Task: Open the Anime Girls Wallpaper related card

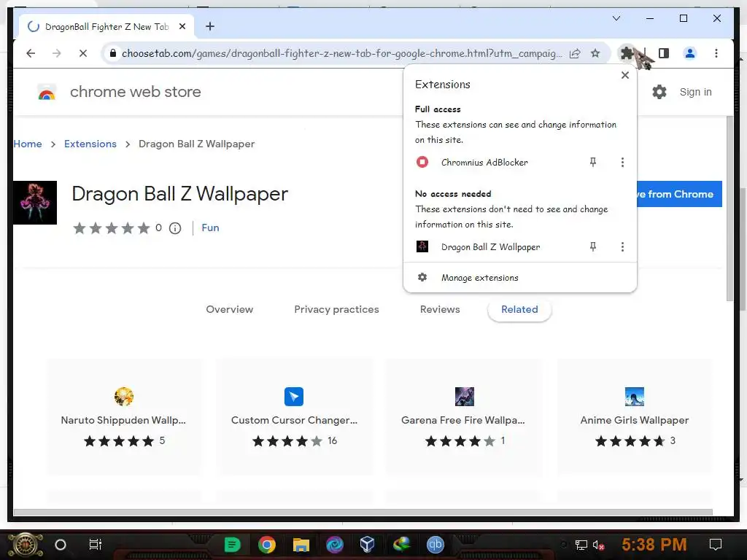Action: tap(634, 417)
